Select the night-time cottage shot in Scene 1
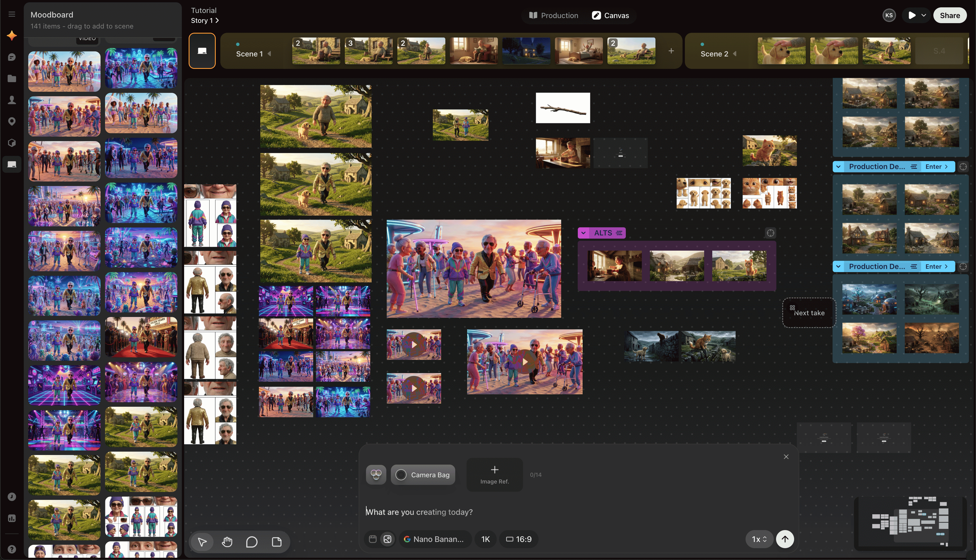976x560 pixels. (x=526, y=51)
